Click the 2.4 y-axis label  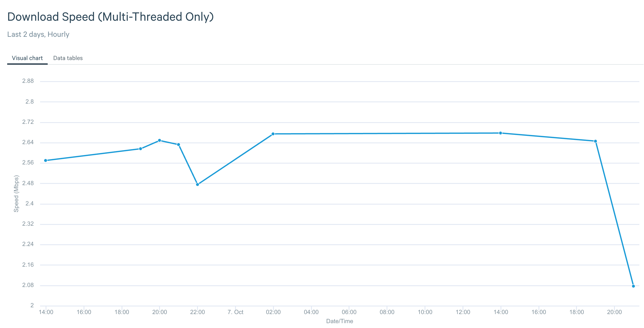(x=30, y=203)
